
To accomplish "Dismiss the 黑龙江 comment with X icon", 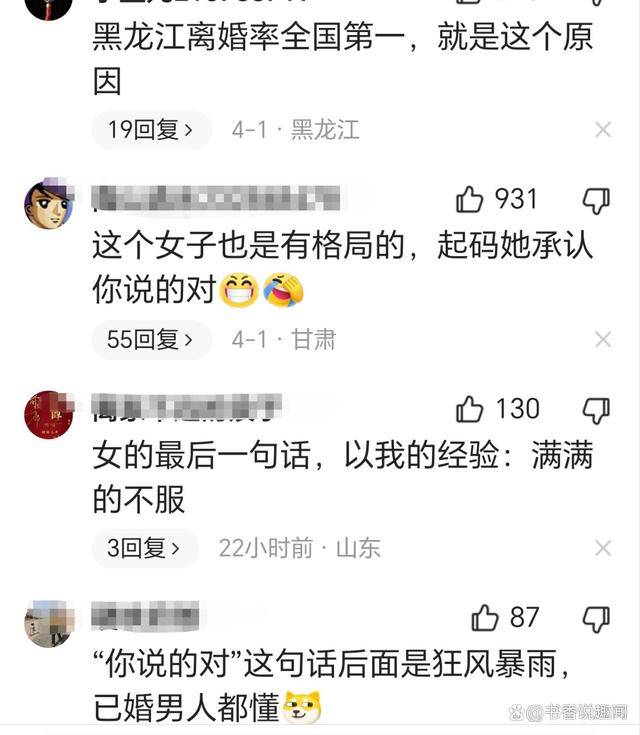I will pyautogui.click(x=603, y=130).
